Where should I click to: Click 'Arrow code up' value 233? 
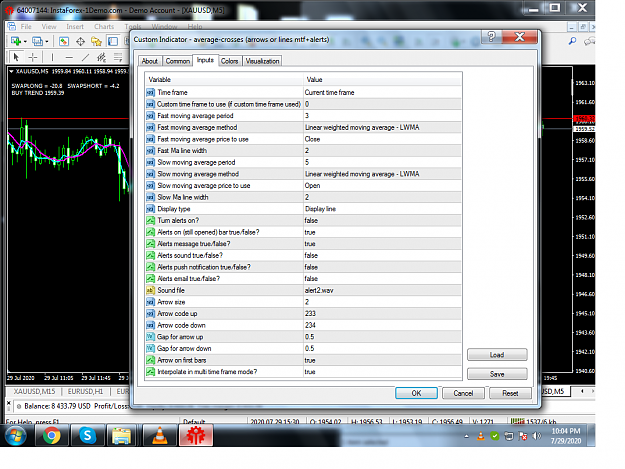383,314
